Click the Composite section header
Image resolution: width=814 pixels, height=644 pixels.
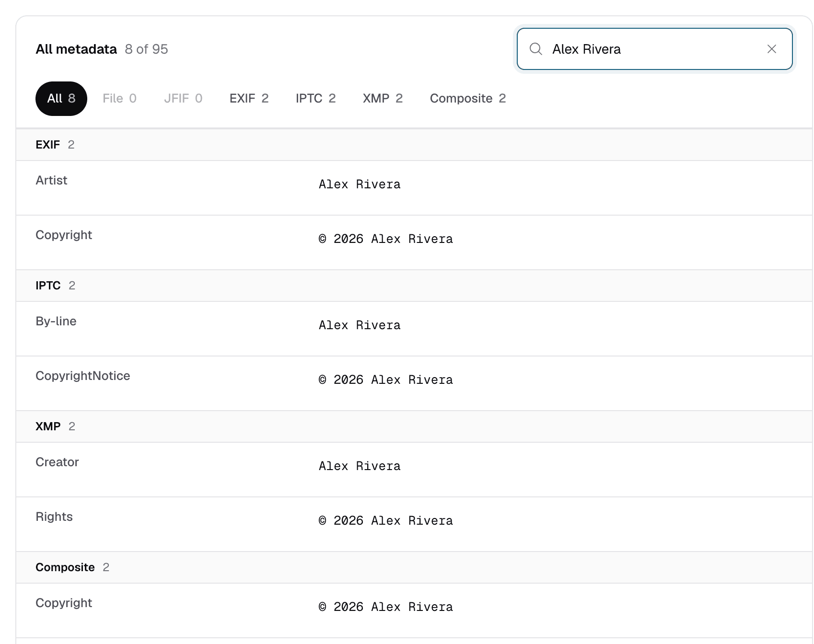click(x=414, y=567)
